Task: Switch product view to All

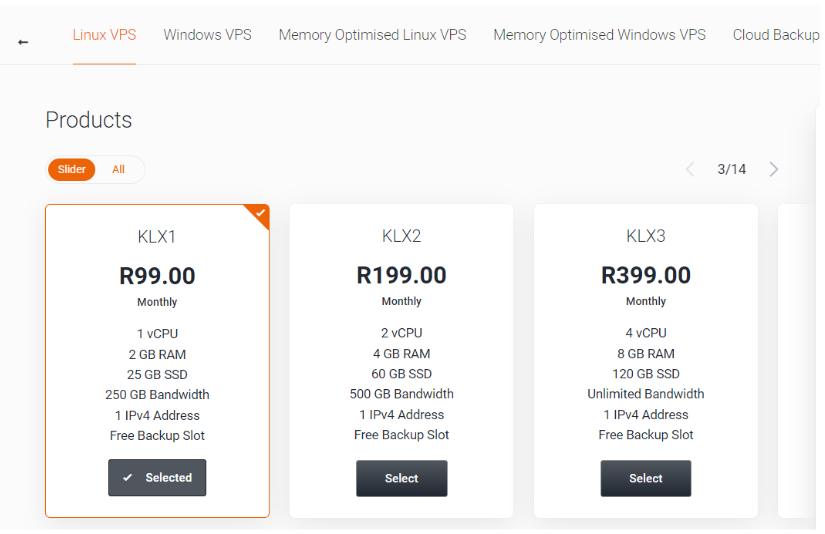Action: (118, 169)
